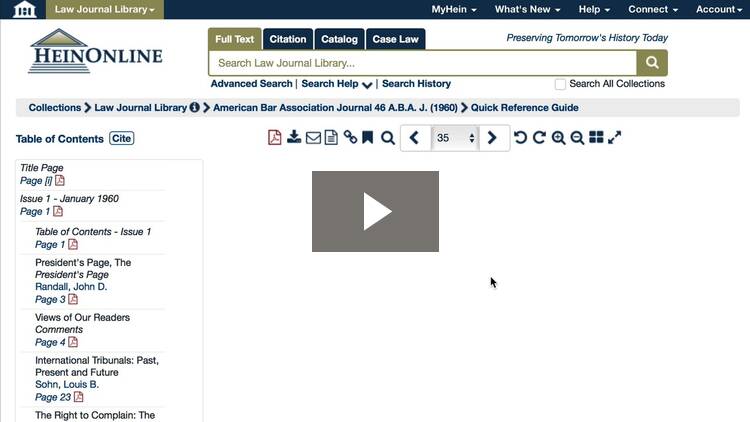
Task: Download PDF of President's Page
Action: (73, 299)
